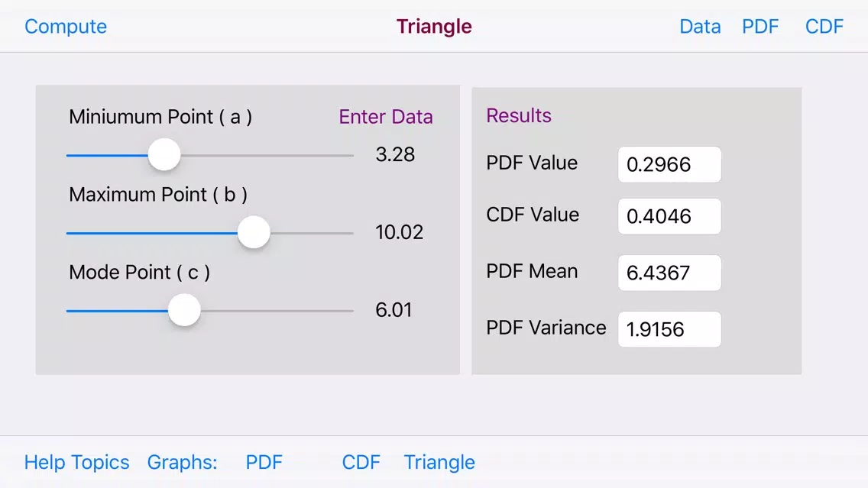Select the CDF Value result field
The height and width of the screenshot is (488, 868).
pos(669,216)
